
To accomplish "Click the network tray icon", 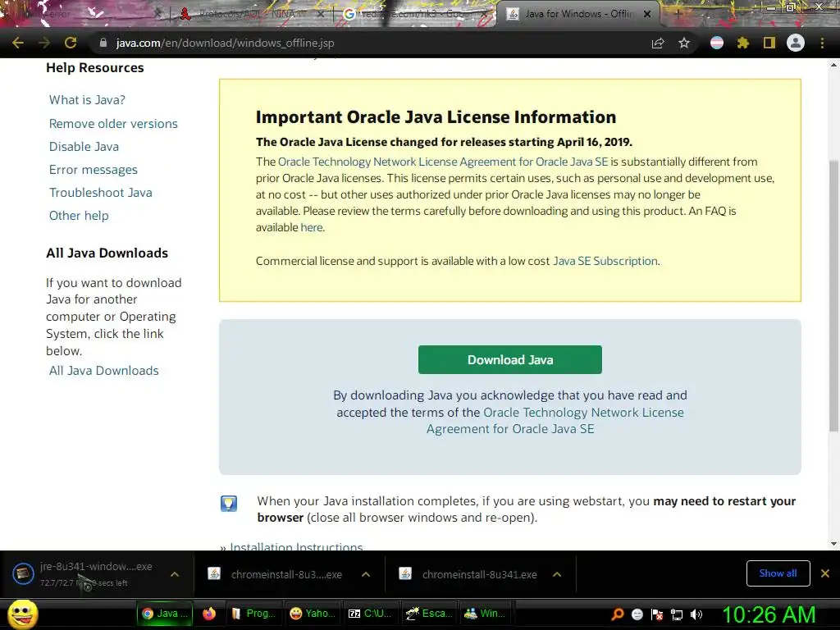I will coord(677,614).
